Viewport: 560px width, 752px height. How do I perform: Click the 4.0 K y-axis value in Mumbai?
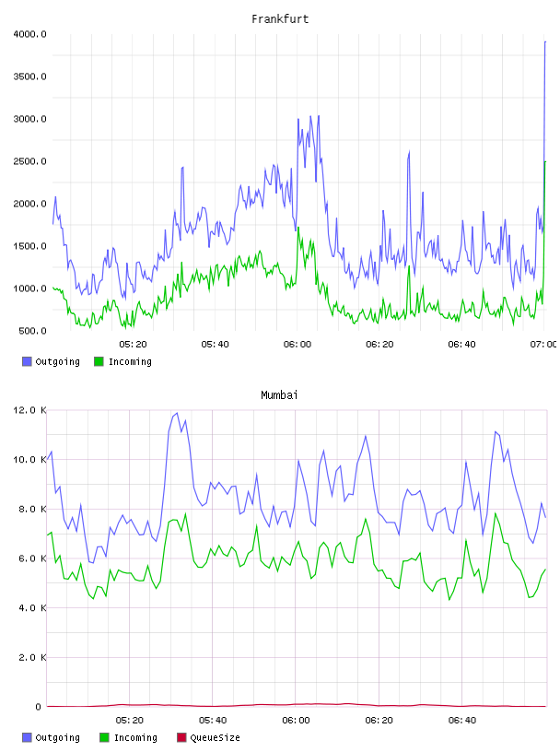pyautogui.click(x=32, y=607)
